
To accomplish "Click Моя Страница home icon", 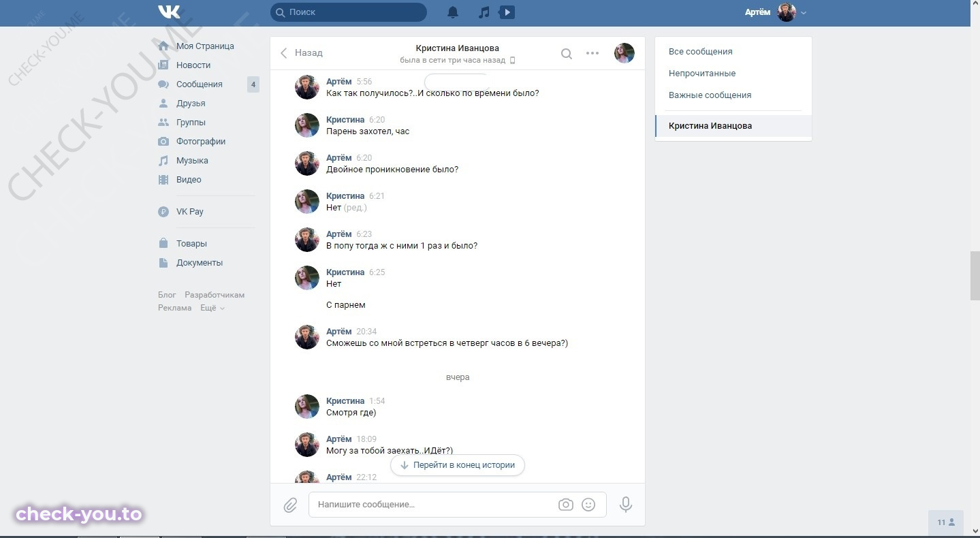I will coord(163,46).
